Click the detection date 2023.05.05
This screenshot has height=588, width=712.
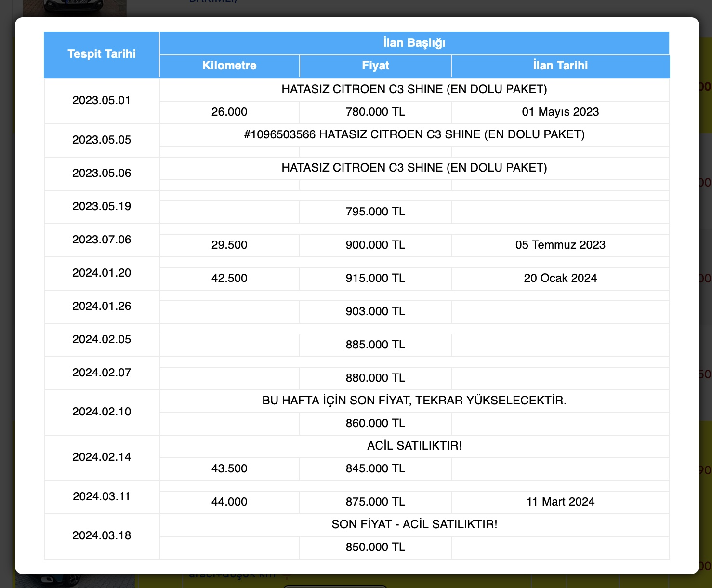click(x=102, y=140)
